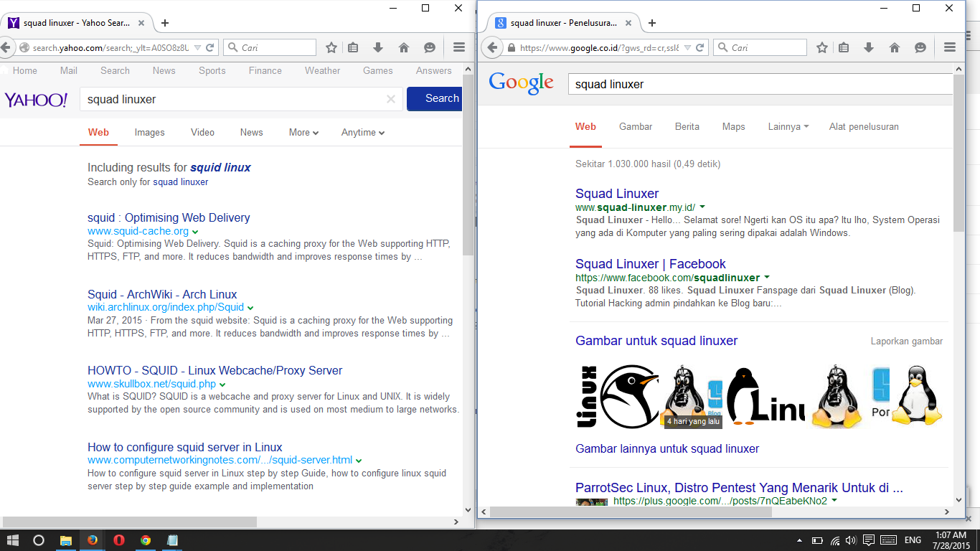
Task: Click 'Laporkan gambar' link
Action: coord(907,342)
